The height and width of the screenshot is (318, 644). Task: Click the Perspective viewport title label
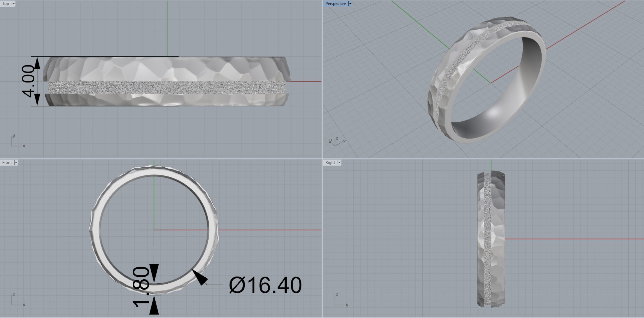(x=335, y=3)
